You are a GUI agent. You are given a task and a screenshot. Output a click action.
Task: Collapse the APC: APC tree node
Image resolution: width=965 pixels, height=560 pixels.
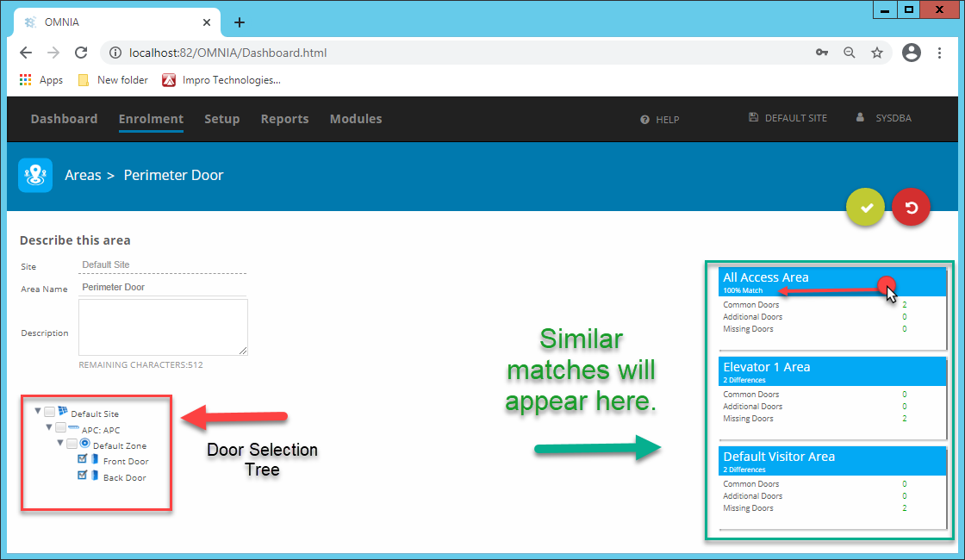(48, 426)
